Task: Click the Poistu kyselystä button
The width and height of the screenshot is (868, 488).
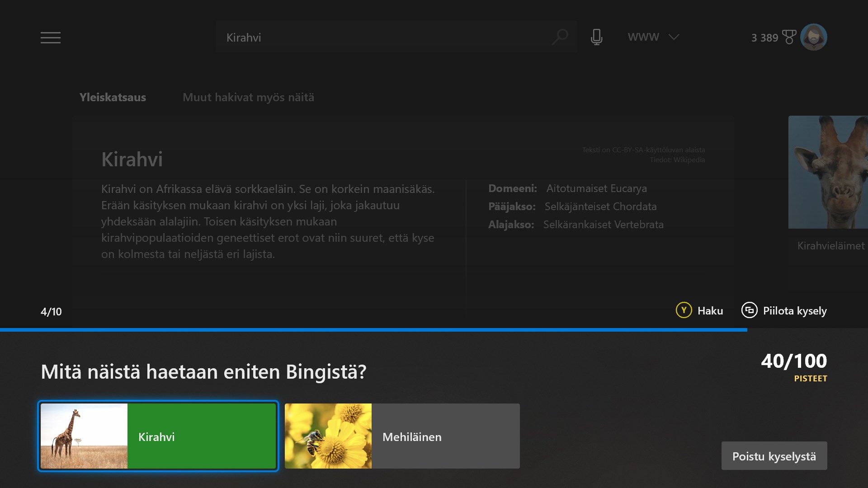Action: click(x=774, y=456)
